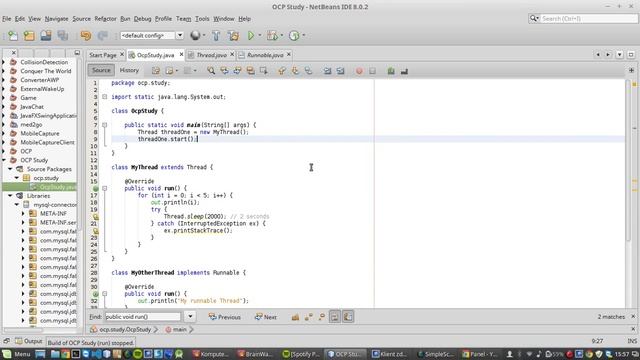Switch to the Runnable.java tab
Image resolution: width=640 pixels, height=360 pixels.
265,55
